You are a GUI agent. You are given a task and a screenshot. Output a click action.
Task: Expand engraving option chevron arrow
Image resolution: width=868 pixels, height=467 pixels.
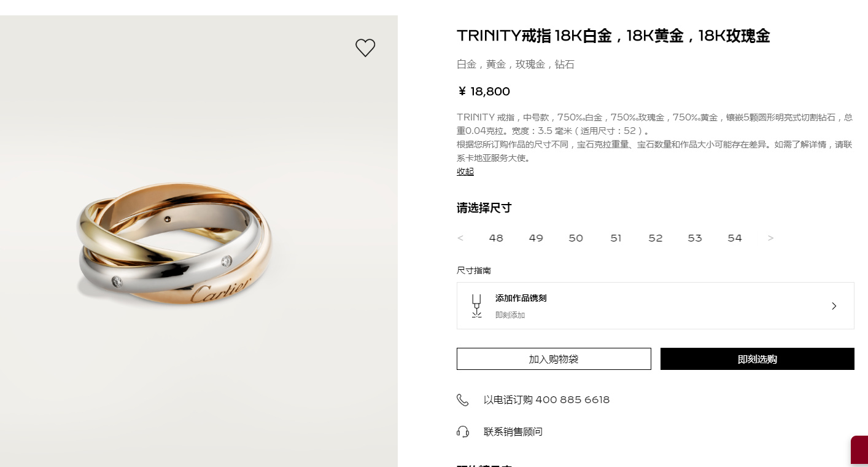(x=834, y=306)
